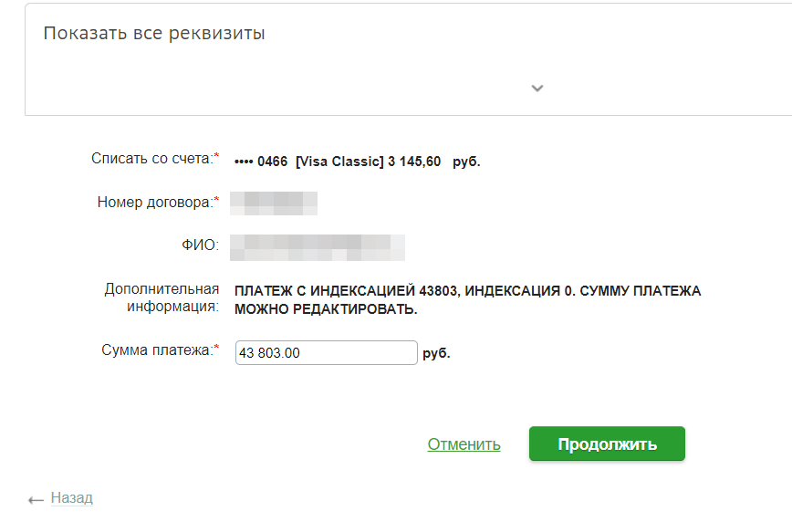Expand requisites with the down chevron
This screenshot has width=792, height=532.
tap(537, 89)
